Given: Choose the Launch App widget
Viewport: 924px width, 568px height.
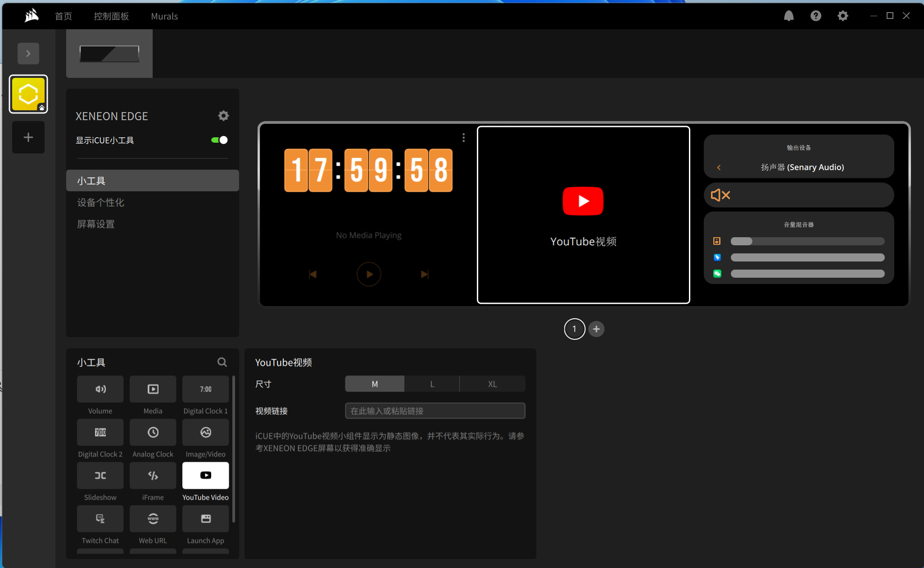Looking at the screenshot, I should 205,519.
